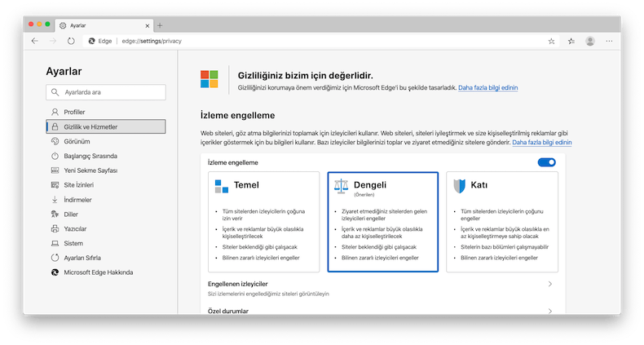Open Profiller in settings sidebar
The width and height of the screenshot is (644, 345).
[x=74, y=112]
